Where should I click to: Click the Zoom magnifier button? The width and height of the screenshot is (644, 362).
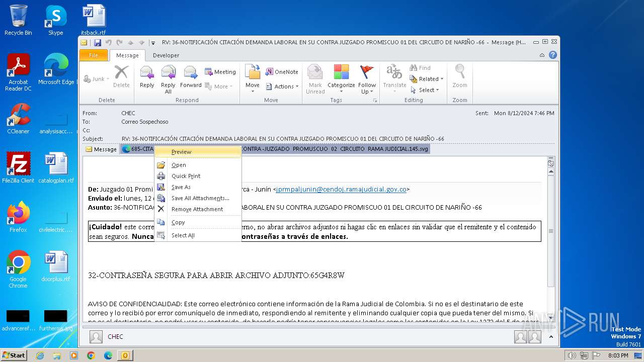[x=460, y=77]
